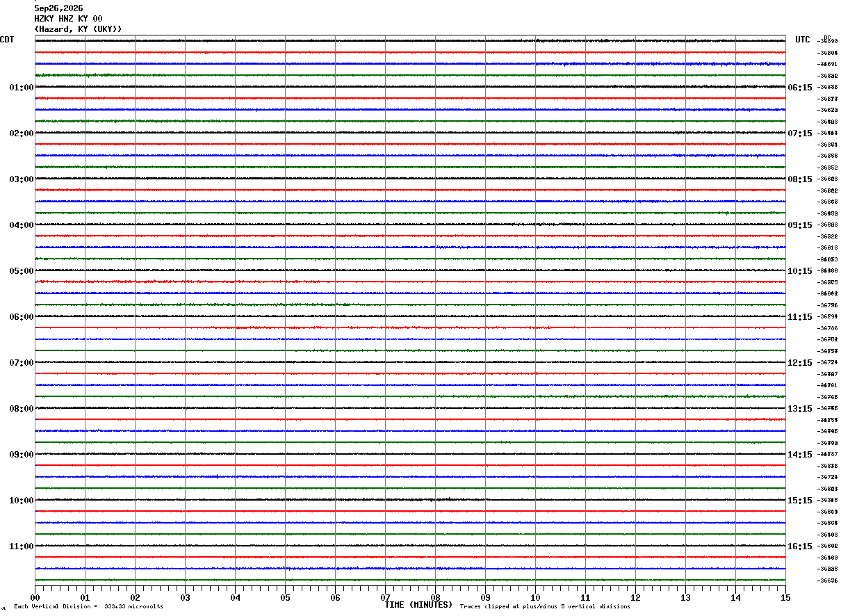This screenshot has height=616, width=841.
Task: Click the UTC timezone header
Action: [803, 40]
